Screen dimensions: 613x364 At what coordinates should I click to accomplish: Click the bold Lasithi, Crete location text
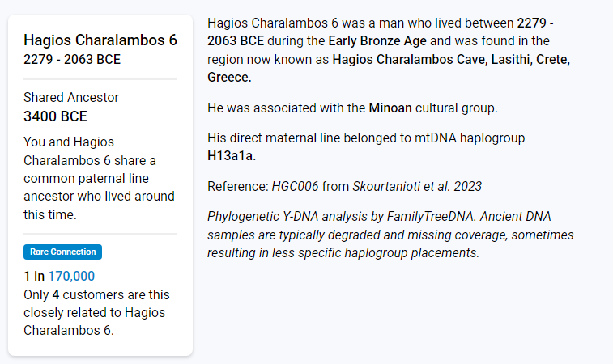530,59
